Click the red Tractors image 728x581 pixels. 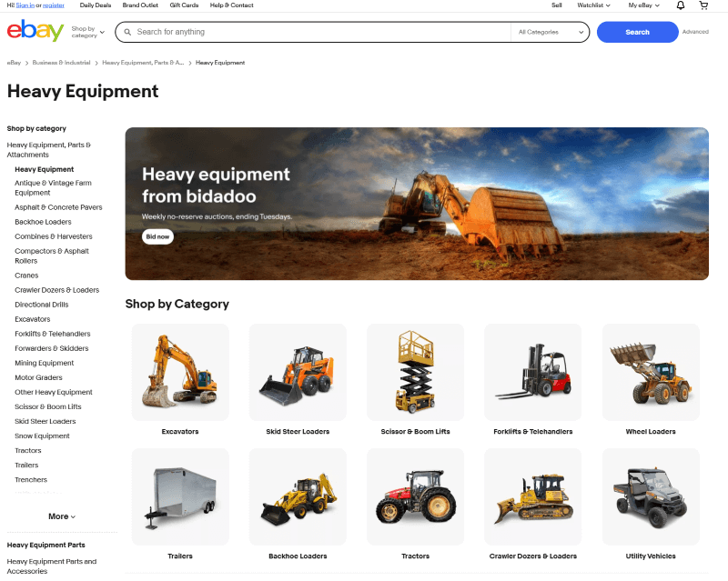(x=415, y=496)
